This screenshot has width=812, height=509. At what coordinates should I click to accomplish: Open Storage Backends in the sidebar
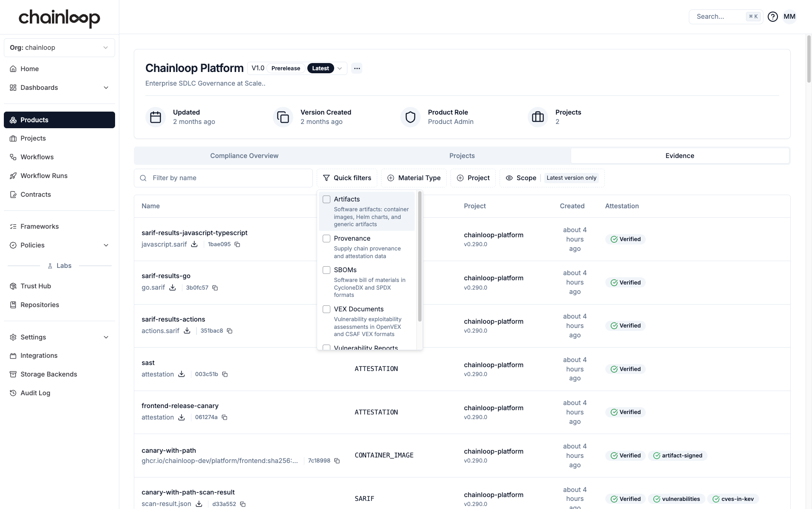(x=59, y=374)
